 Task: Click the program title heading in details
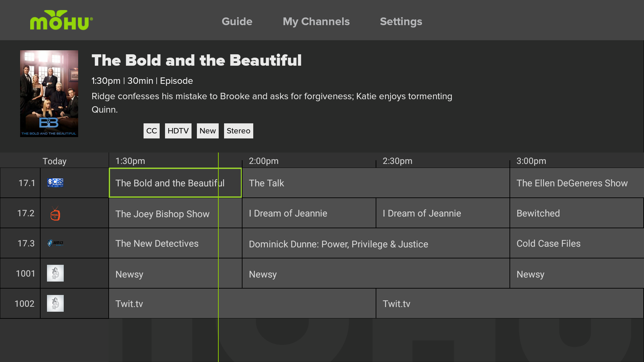[x=197, y=60]
